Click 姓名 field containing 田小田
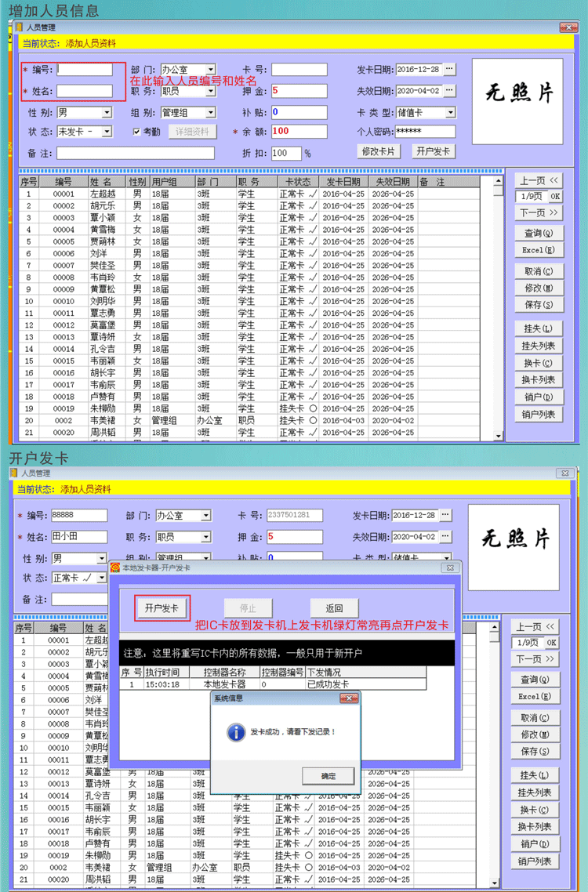The image size is (588, 892). pos(79,537)
